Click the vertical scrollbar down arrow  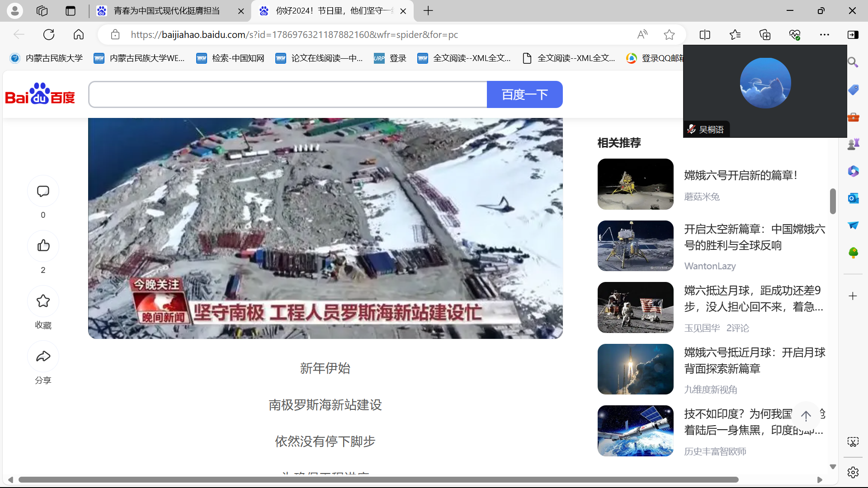coord(833,466)
